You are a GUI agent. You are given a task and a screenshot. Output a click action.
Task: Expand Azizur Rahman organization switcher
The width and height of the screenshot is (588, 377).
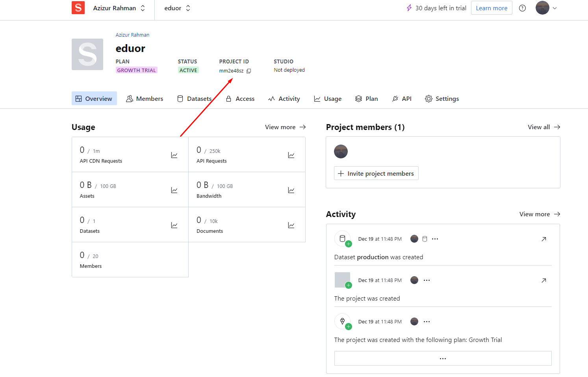tap(119, 8)
